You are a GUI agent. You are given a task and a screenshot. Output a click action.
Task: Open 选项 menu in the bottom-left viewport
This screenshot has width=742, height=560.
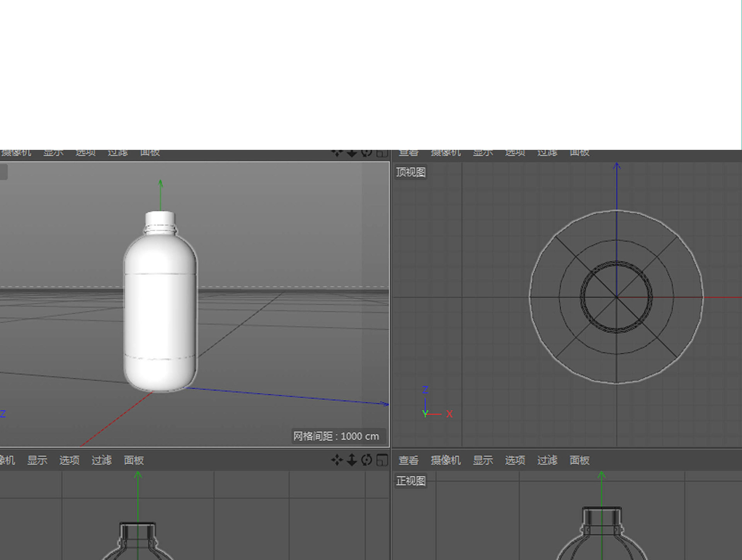(69, 460)
